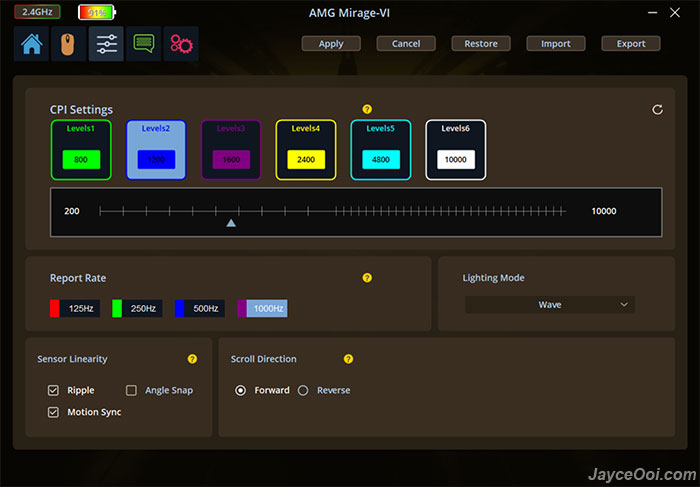Viewport: 700px width, 487px height.
Task: Click the slider's 10000 maximum label
Action: (604, 211)
